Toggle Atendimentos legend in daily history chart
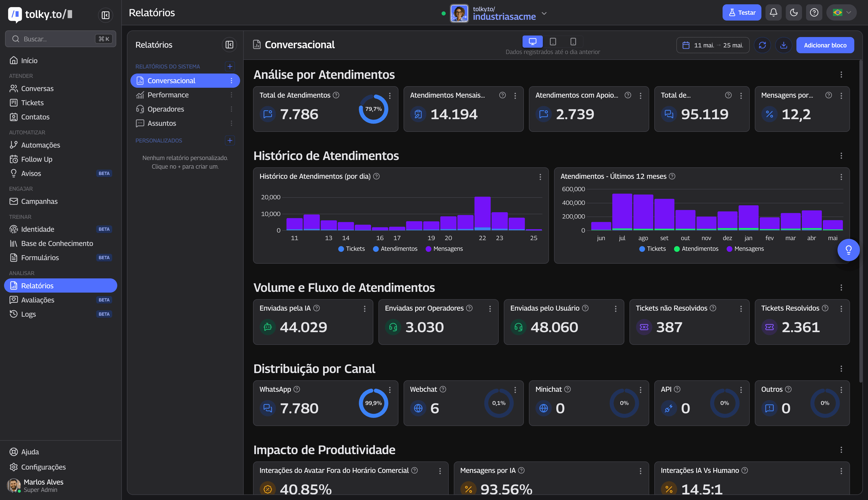The width and height of the screenshot is (868, 500). (x=395, y=249)
